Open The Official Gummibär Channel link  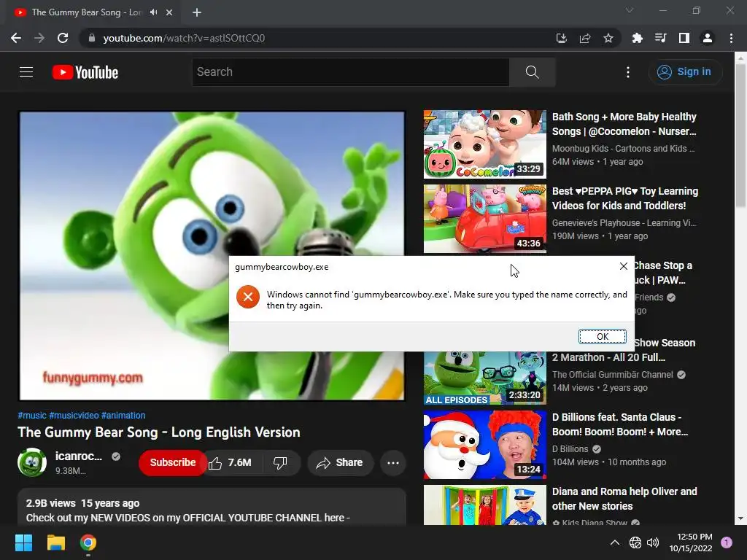(613, 375)
